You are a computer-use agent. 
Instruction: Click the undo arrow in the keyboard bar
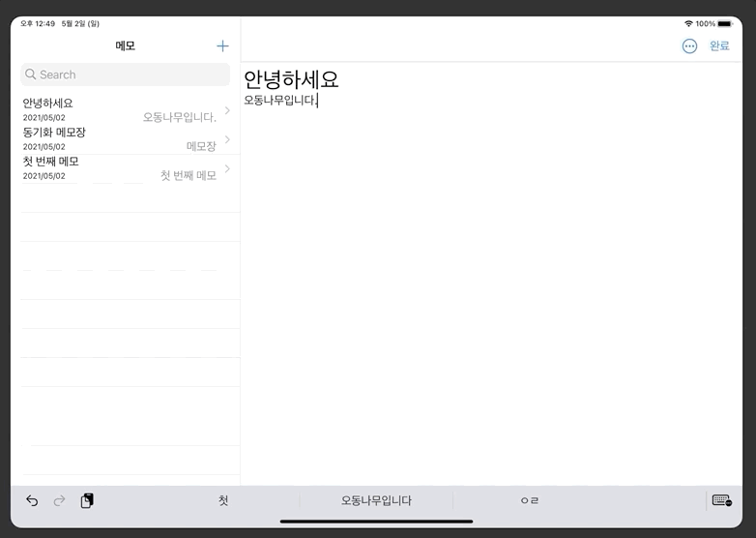click(32, 501)
